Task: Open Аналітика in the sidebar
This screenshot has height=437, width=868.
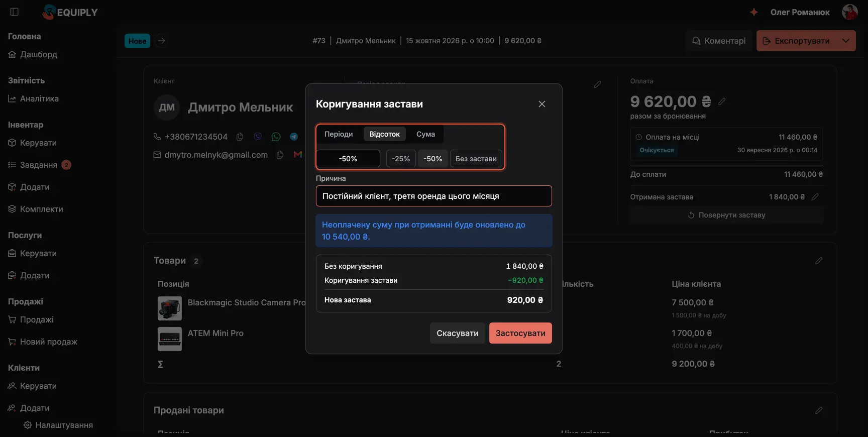Action: [33, 98]
